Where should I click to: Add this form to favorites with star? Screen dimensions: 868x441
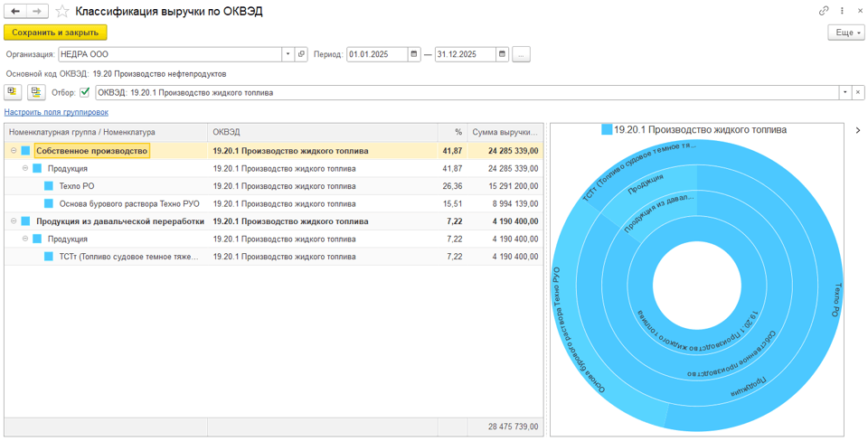pyautogui.click(x=62, y=12)
